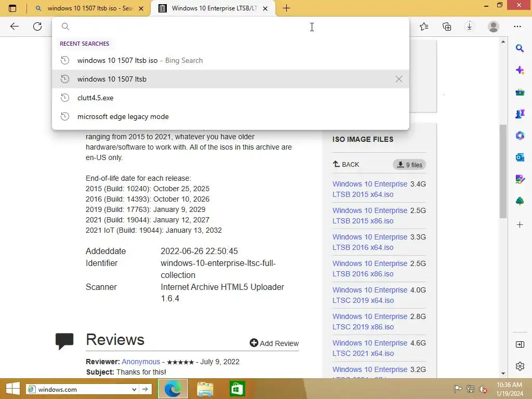Open the tree icon in sidebar

520,201
